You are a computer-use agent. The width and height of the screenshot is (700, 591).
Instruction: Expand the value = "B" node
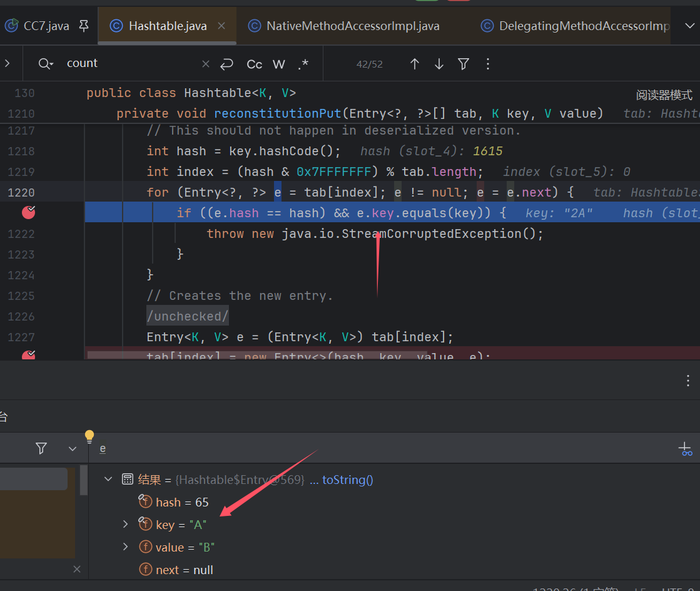point(126,547)
